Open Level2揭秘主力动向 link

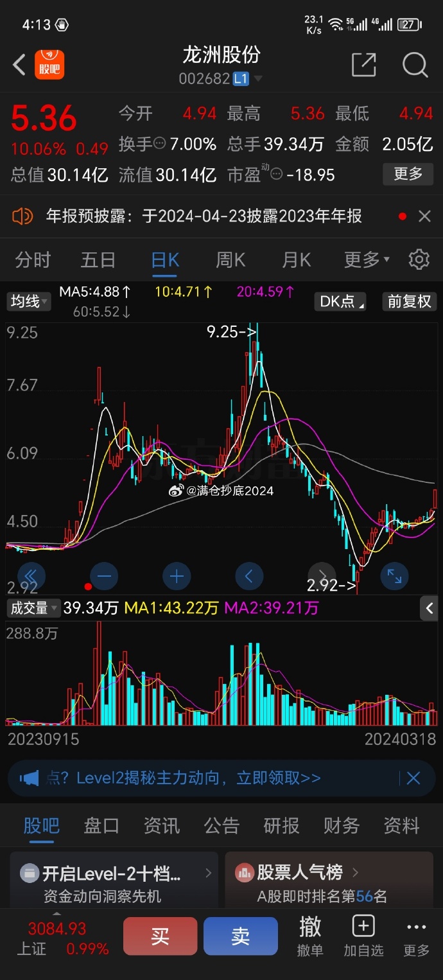tap(198, 778)
